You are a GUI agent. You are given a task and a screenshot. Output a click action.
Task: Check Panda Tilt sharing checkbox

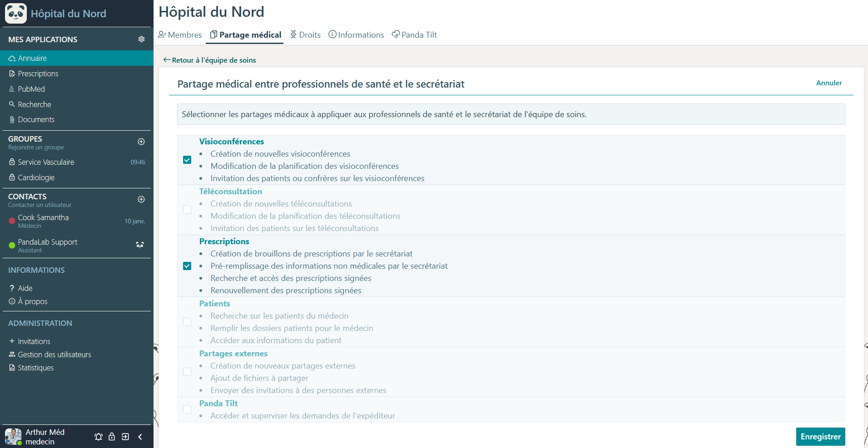[187, 409]
